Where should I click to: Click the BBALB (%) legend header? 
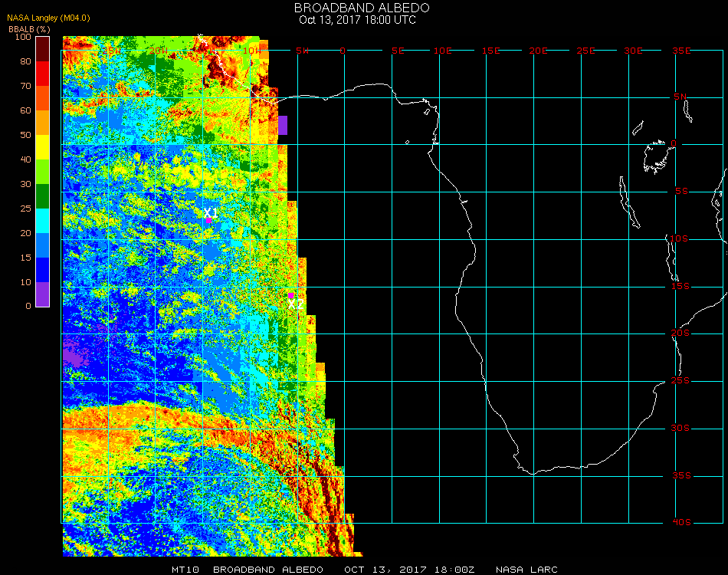(x=29, y=29)
